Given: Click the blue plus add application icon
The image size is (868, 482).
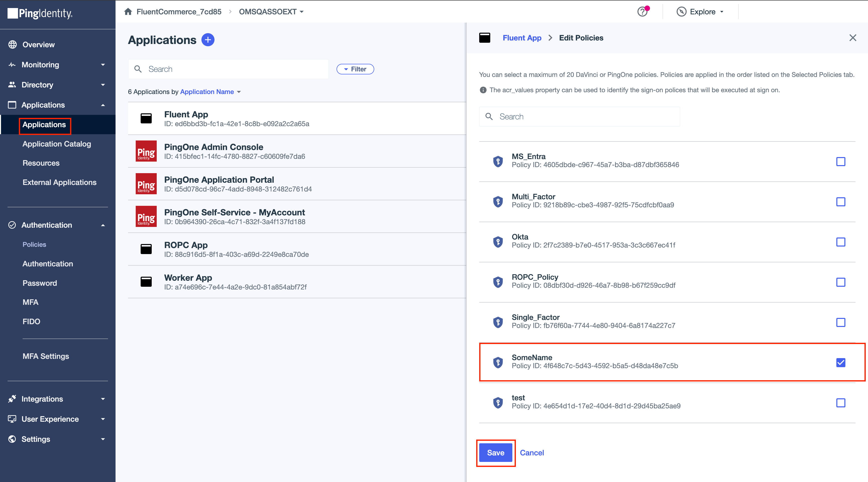Looking at the screenshot, I should click(x=207, y=40).
